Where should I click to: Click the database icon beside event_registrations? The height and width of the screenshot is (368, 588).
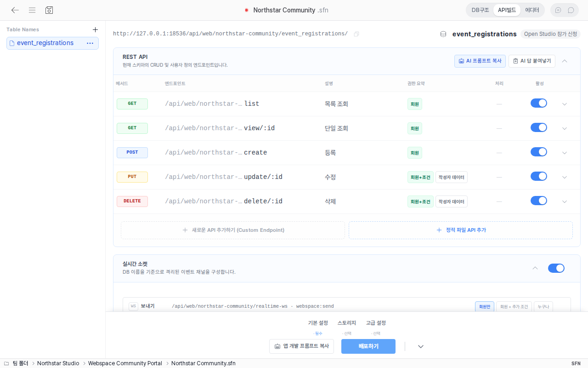tap(443, 34)
